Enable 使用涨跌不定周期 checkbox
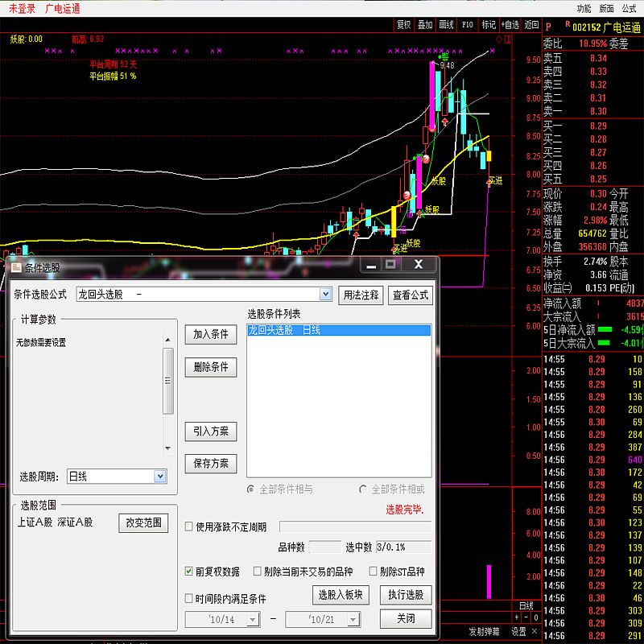 click(189, 526)
